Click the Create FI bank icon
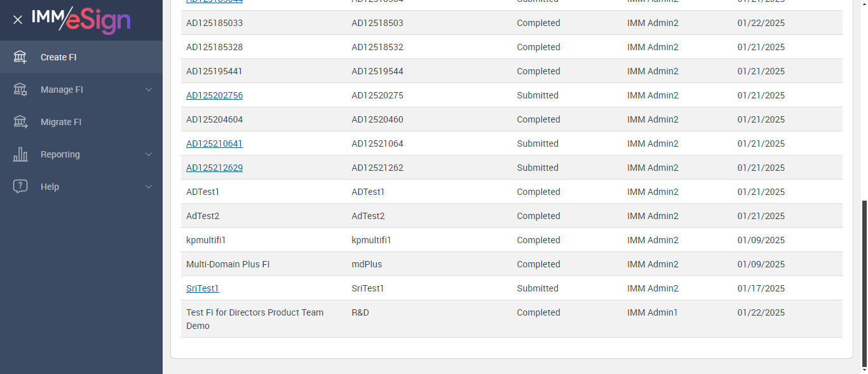The image size is (868, 374). click(x=20, y=57)
